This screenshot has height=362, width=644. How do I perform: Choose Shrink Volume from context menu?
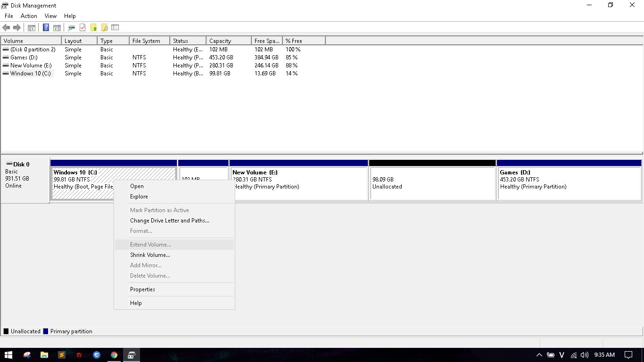click(x=150, y=255)
